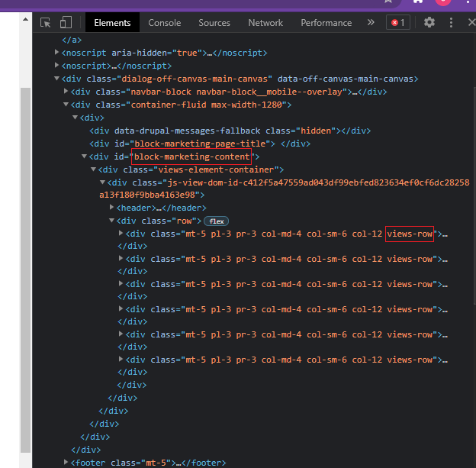
Task: Expand the noscript aria-hidden node
Action: coord(56,52)
